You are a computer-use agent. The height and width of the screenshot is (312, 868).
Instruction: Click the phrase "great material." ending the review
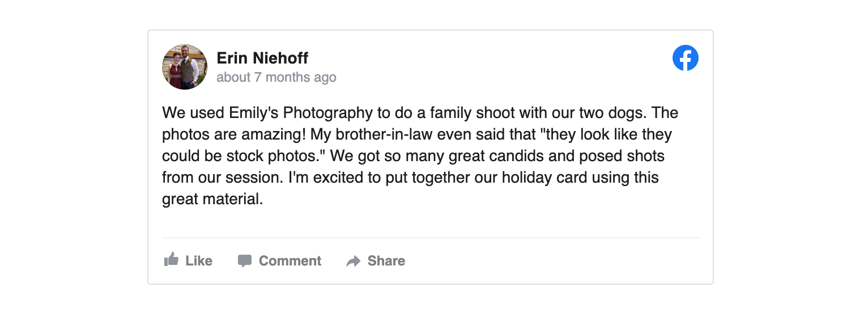point(212,199)
